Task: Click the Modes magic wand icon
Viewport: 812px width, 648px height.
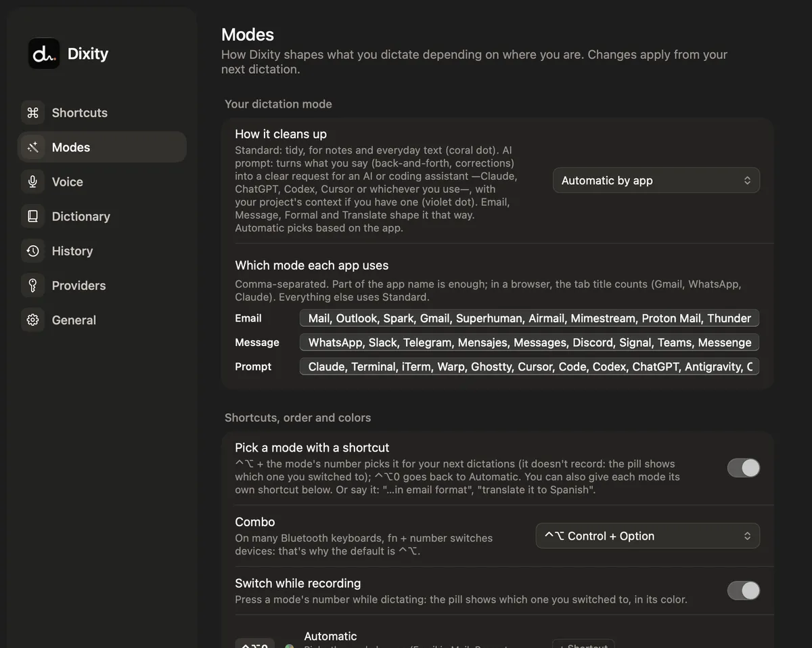Action: coord(32,147)
